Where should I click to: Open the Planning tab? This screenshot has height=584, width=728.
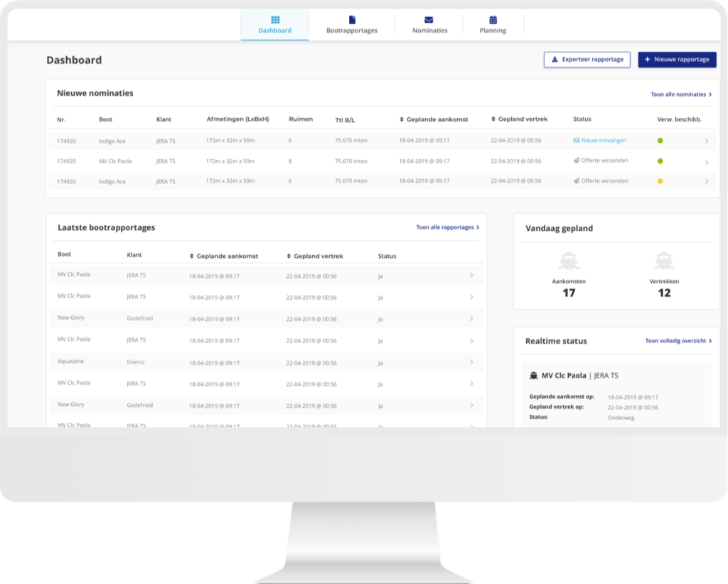[x=493, y=26]
